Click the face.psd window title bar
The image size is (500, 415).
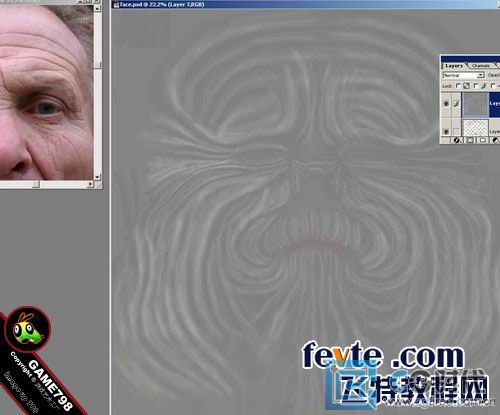[306, 4]
